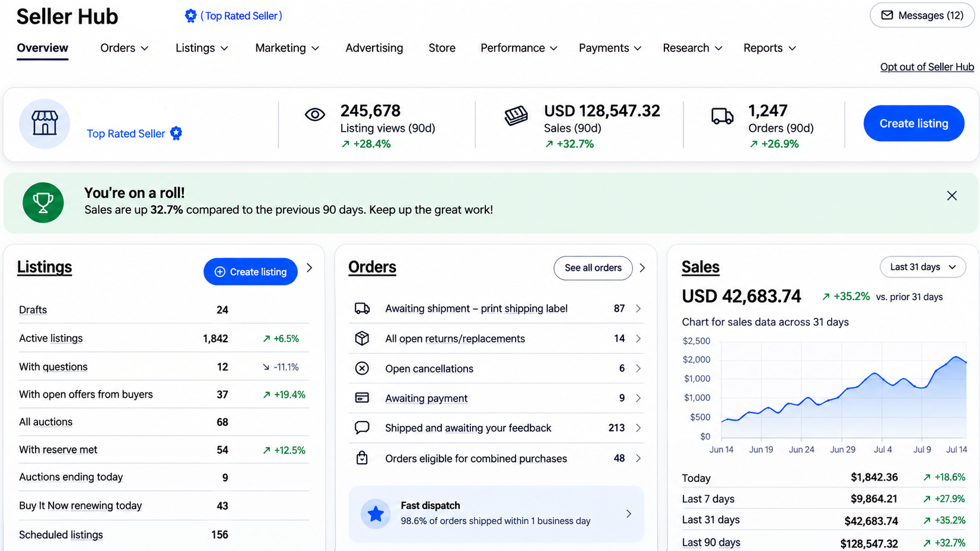Click the envelope icon in Messages button
Screen dimensions: 980x551
click(x=887, y=15)
